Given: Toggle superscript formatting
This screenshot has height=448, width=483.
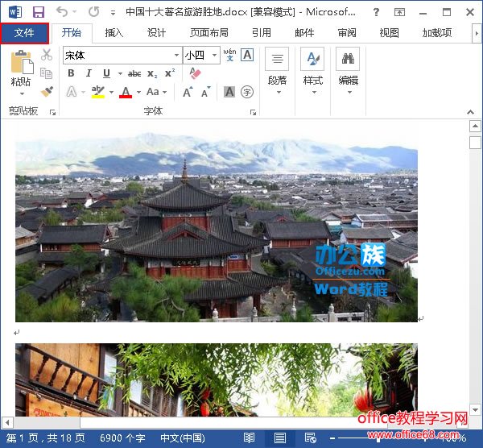Looking at the screenshot, I should click(x=170, y=73).
